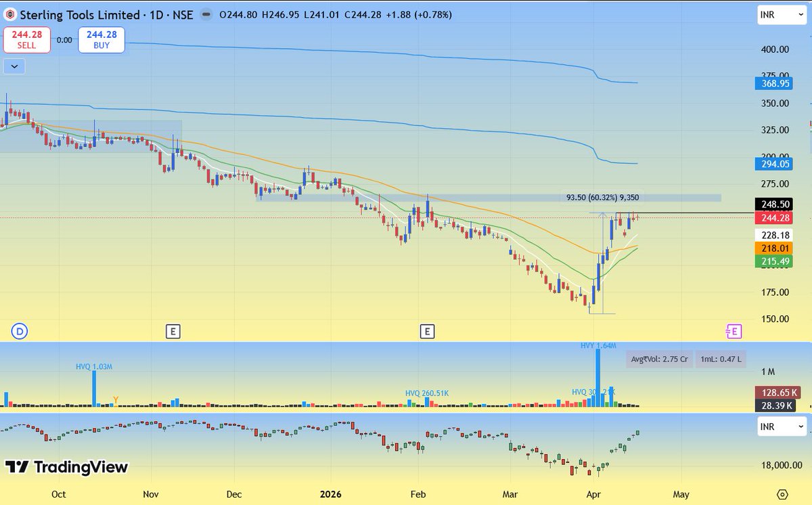
Task: Collapse the indicator legend chevron under SELL
Action: (14, 66)
